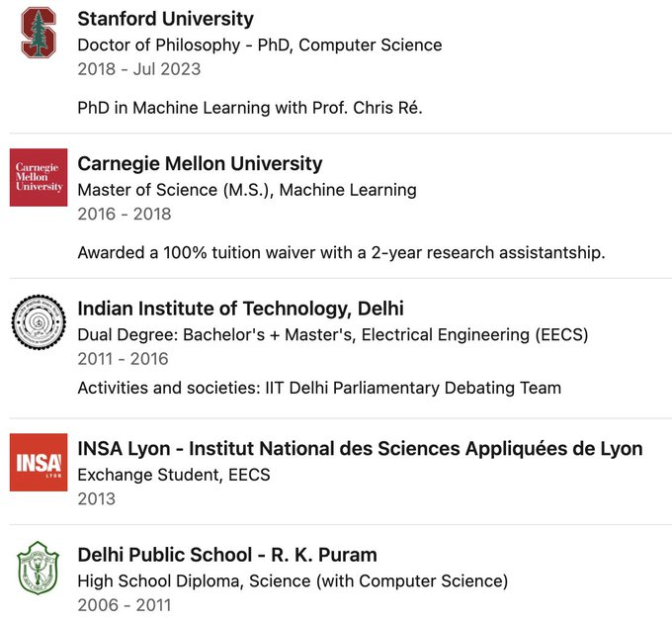The width and height of the screenshot is (672, 623).
Task: Click the 2006 - 2011 date range
Action: click(x=124, y=605)
